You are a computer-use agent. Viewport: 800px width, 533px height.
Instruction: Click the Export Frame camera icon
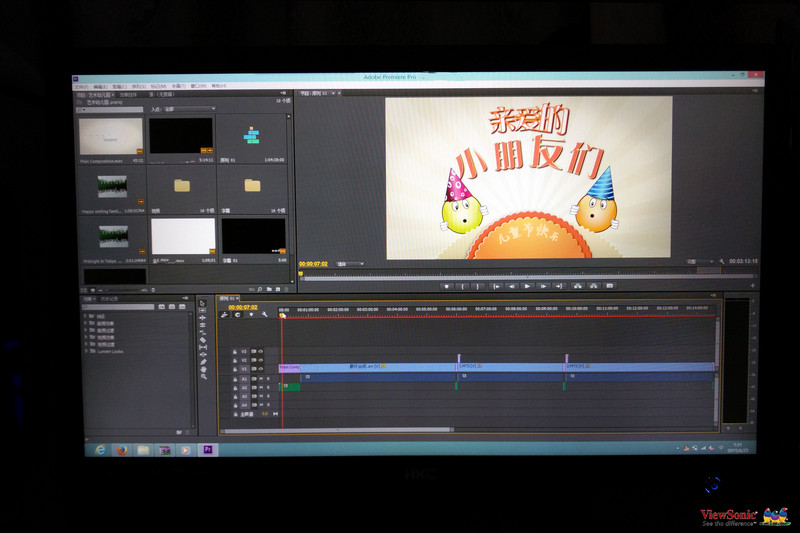click(609, 286)
